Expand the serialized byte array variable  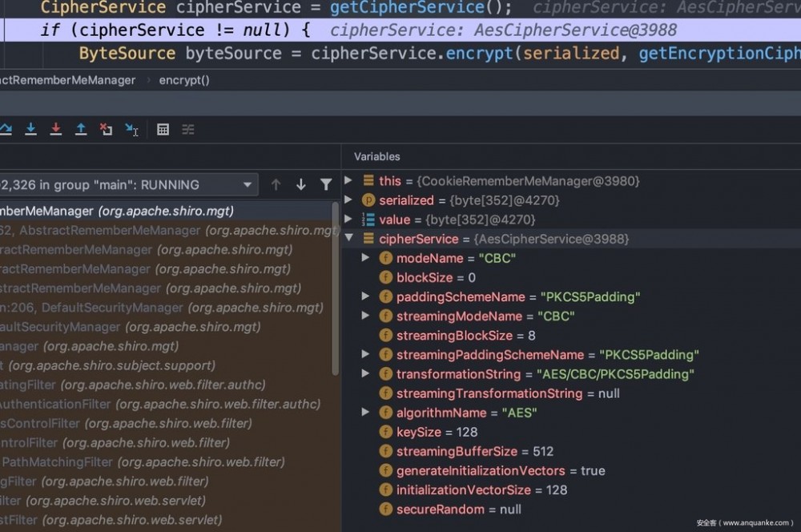point(348,200)
